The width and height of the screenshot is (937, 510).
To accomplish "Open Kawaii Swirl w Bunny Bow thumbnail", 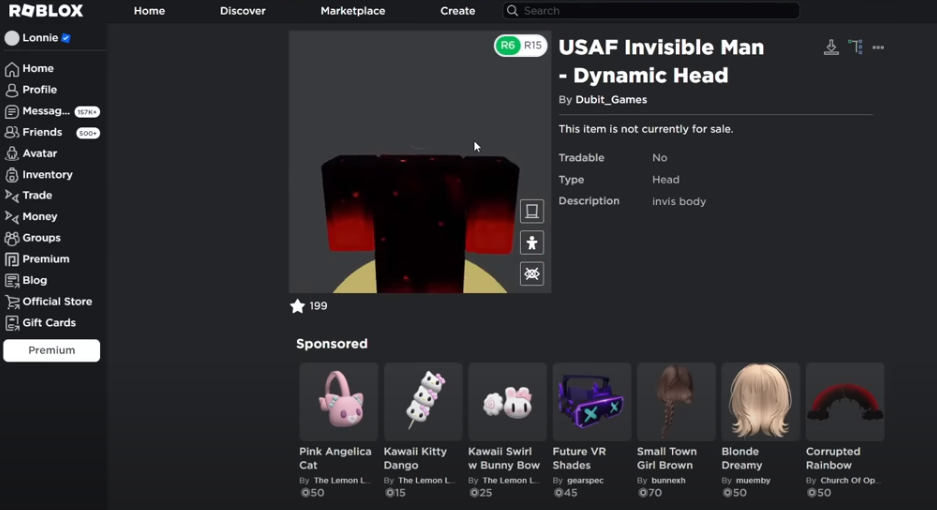I will (x=507, y=402).
